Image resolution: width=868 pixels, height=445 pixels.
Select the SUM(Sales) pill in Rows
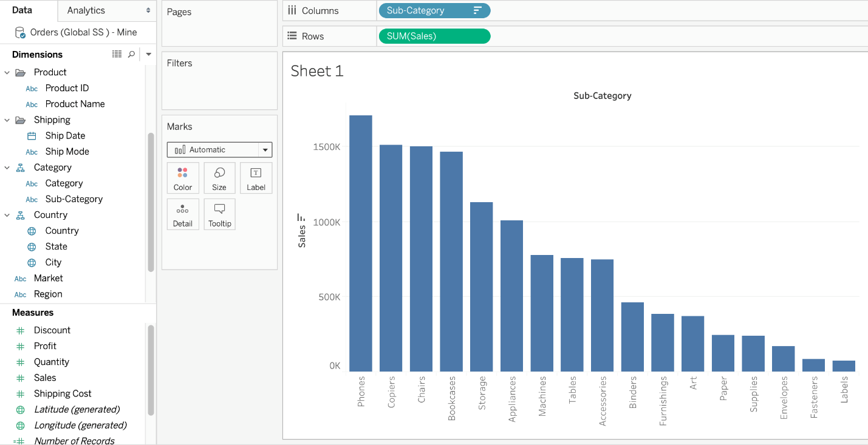[x=434, y=36]
